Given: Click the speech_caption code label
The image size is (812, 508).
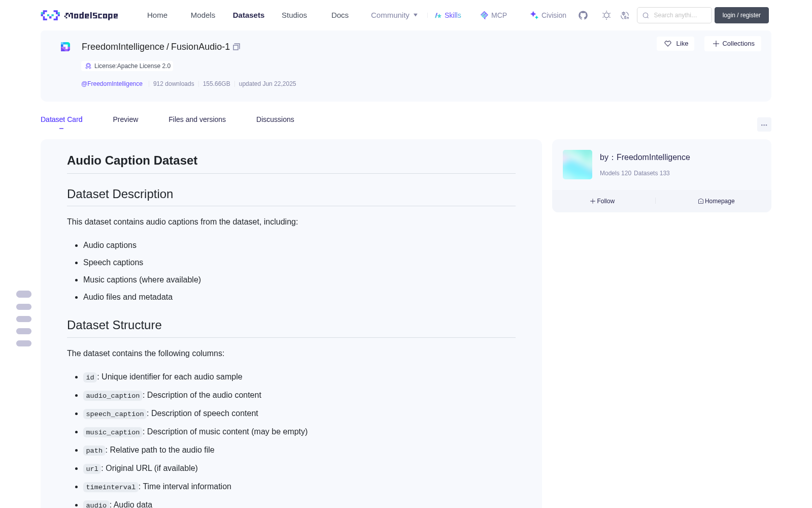Looking at the screenshot, I should point(115,414).
